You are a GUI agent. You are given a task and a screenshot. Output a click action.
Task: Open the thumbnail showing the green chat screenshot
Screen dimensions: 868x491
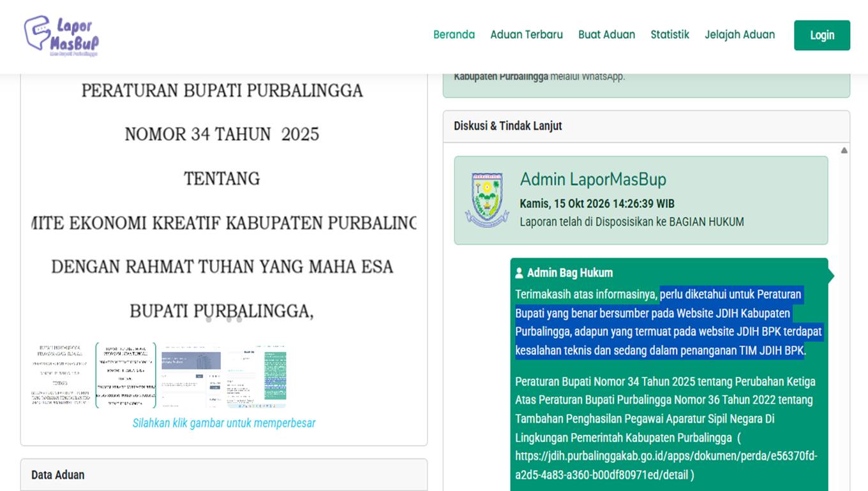click(256, 375)
